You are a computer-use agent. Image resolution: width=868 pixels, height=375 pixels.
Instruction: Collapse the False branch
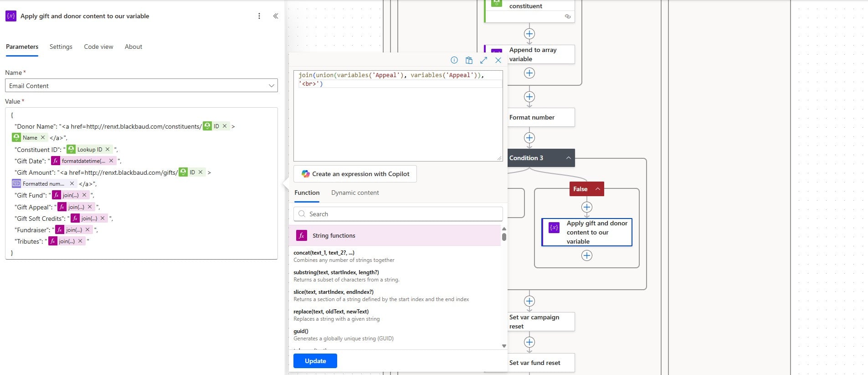[x=597, y=189]
